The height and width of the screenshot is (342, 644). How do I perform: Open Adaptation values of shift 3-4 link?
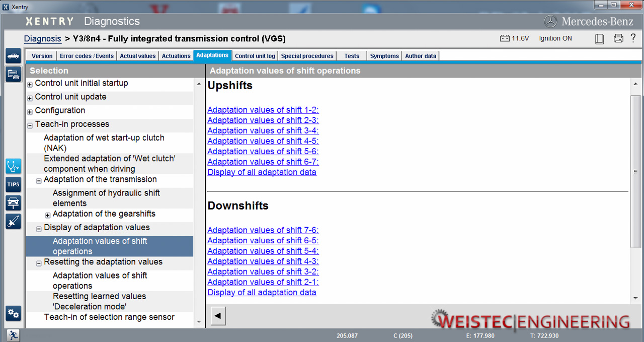pyautogui.click(x=263, y=130)
